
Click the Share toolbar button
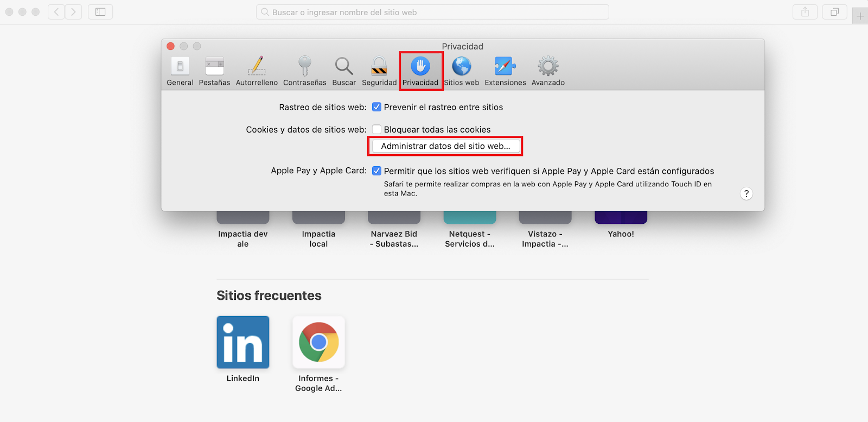[805, 12]
